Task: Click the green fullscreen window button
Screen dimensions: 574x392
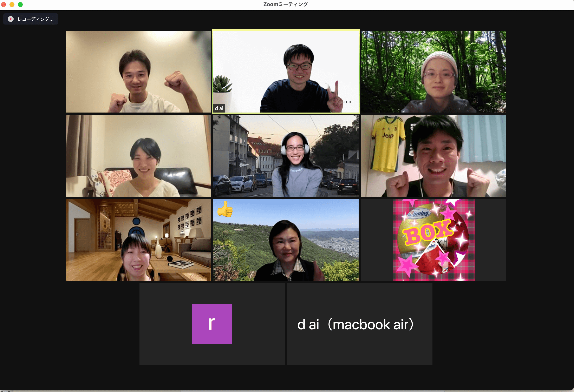Action: pyautogui.click(x=20, y=5)
